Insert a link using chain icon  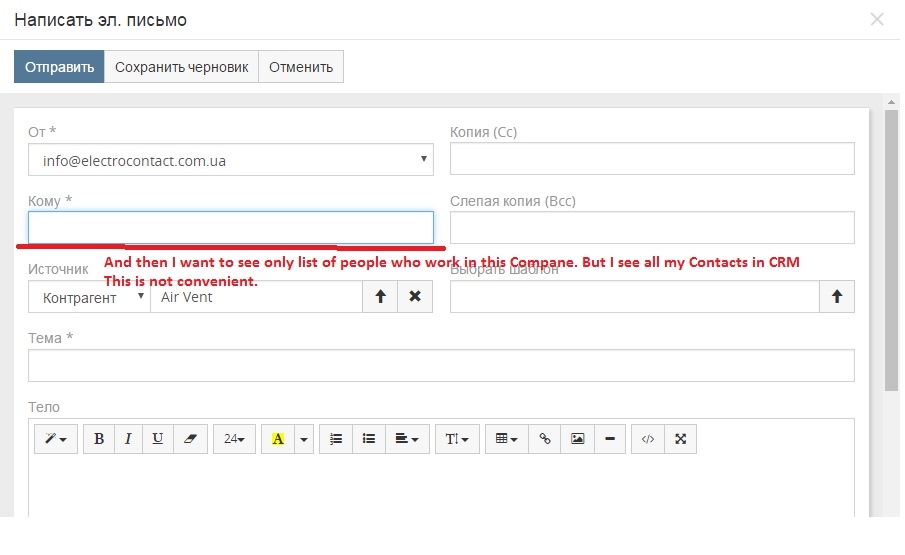point(545,439)
